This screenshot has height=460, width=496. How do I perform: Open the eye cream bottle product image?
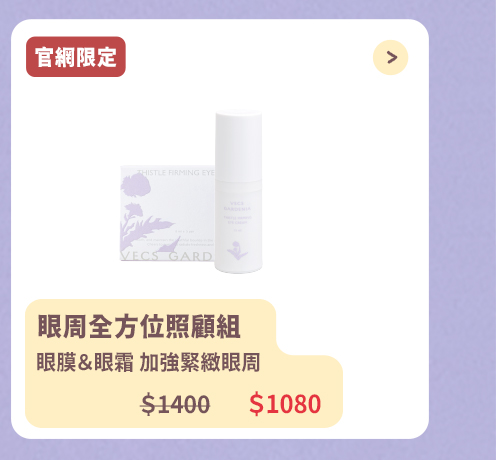point(238,192)
